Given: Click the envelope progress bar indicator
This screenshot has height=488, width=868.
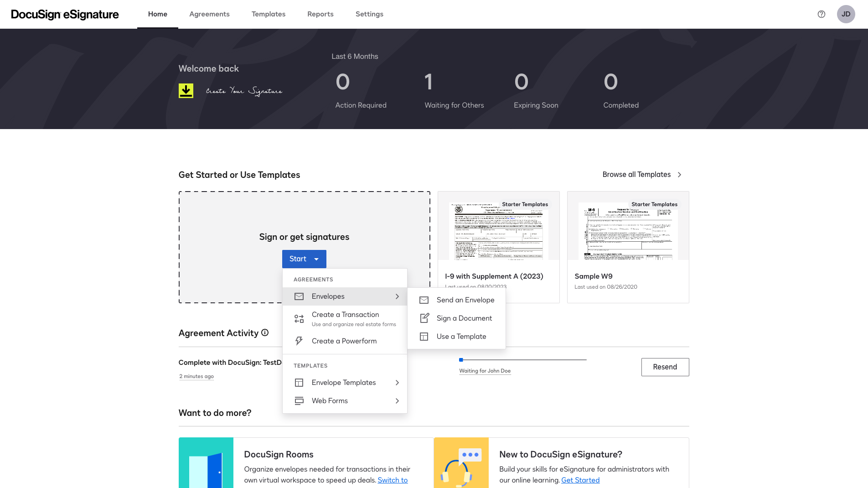Looking at the screenshot, I should pos(522,360).
